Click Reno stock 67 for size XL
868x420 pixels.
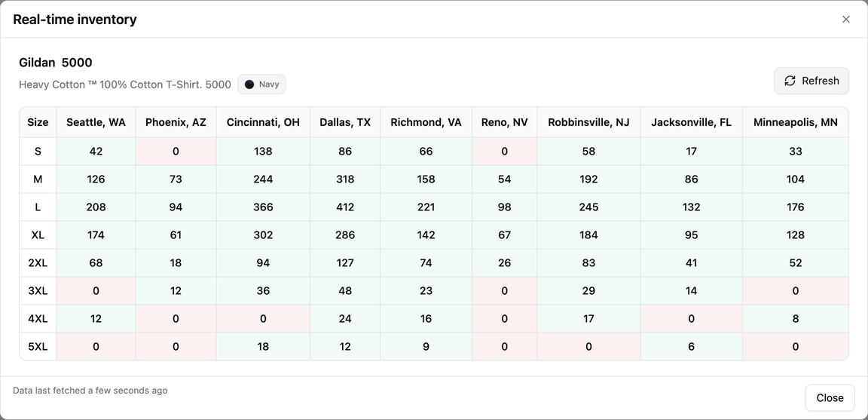[504, 235]
